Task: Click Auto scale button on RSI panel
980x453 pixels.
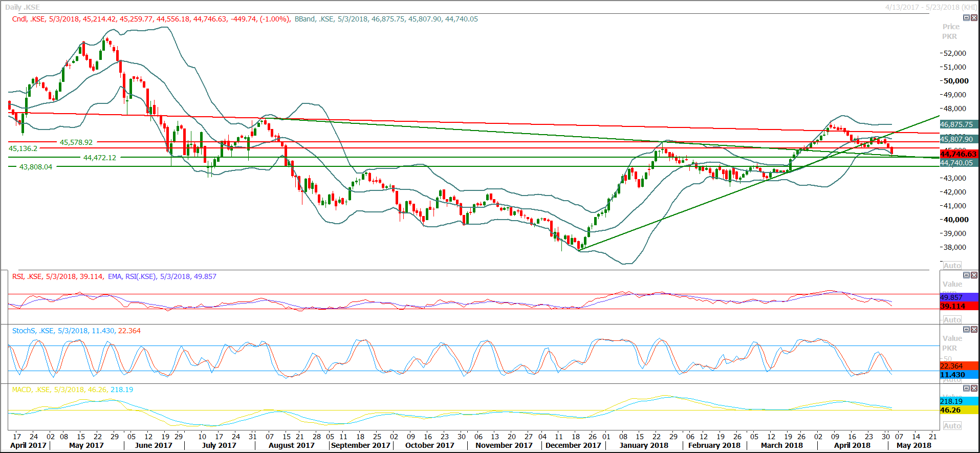Action: click(x=952, y=320)
